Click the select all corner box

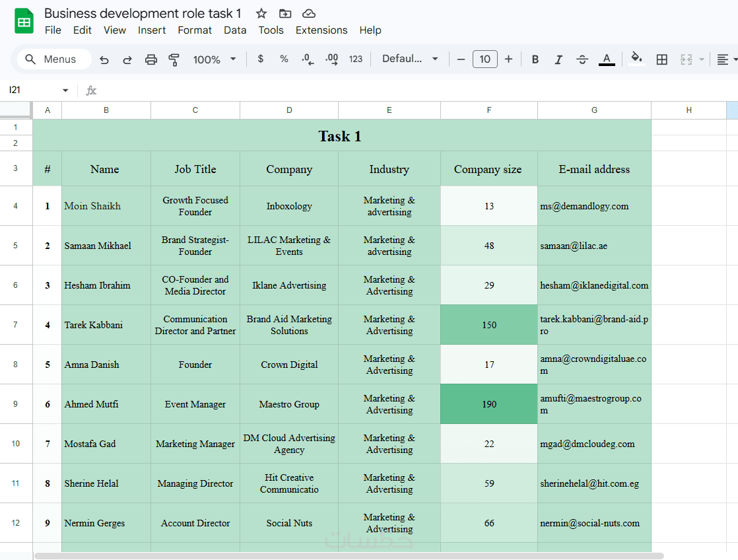click(16, 110)
